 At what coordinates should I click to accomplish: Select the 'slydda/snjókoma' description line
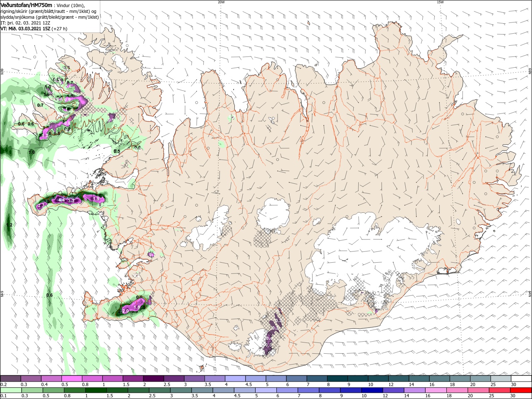pyautogui.click(x=49, y=17)
